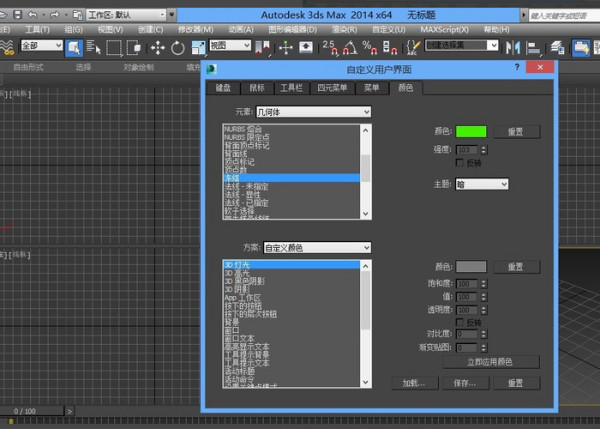The height and width of the screenshot is (429, 600).
Task: Activate the Select and Move tool
Action: point(158,48)
